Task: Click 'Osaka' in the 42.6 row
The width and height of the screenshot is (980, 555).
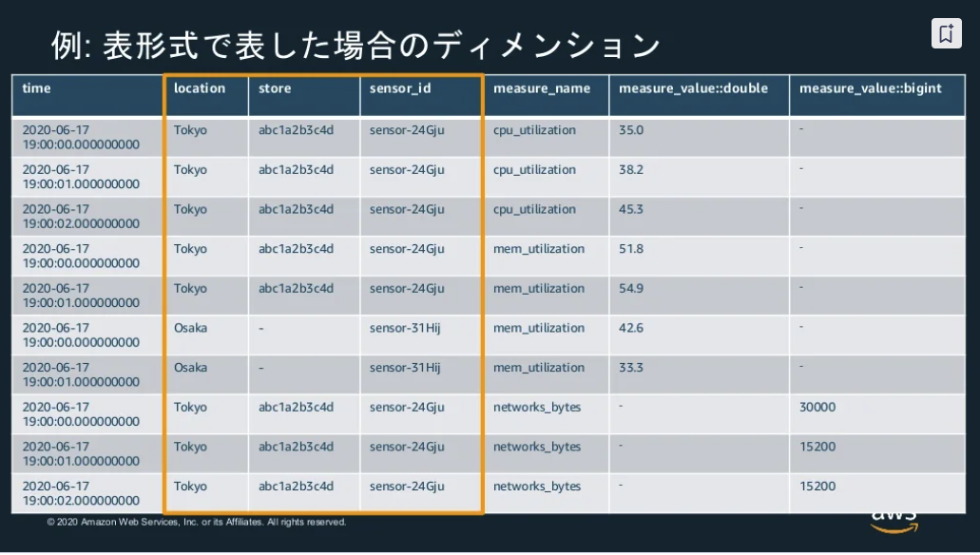Action: (190, 328)
